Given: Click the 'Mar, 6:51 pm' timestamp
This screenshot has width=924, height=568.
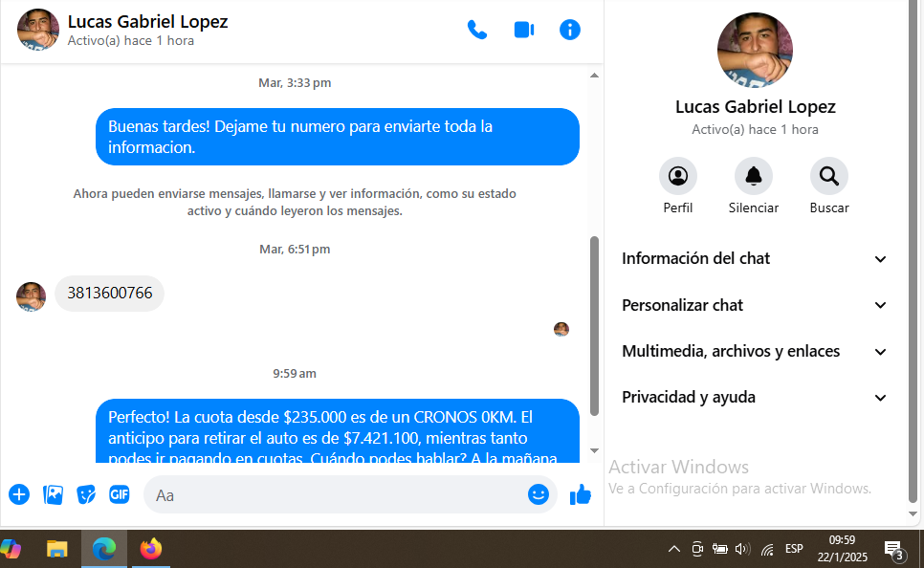Looking at the screenshot, I should (295, 250).
